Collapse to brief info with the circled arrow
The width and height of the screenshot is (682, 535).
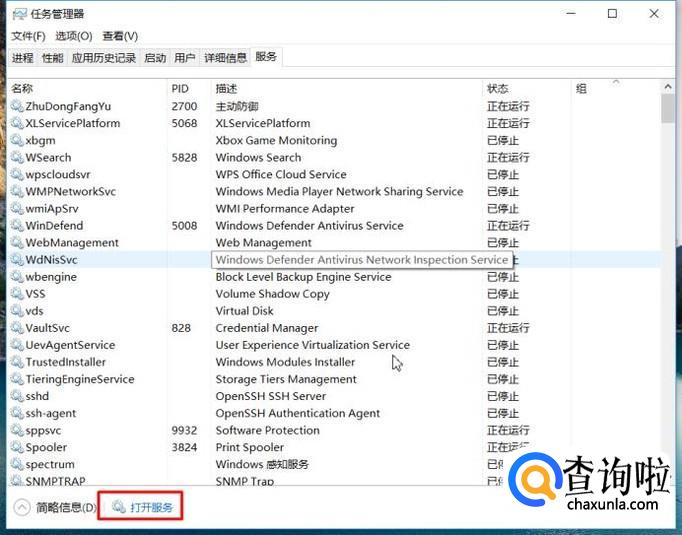[22, 507]
